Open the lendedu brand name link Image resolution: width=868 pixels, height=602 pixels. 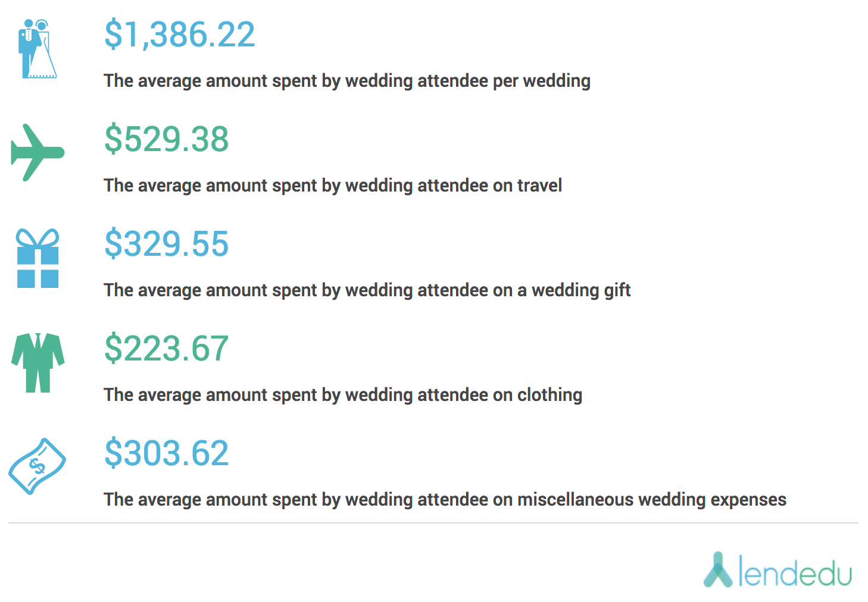(x=795, y=571)
